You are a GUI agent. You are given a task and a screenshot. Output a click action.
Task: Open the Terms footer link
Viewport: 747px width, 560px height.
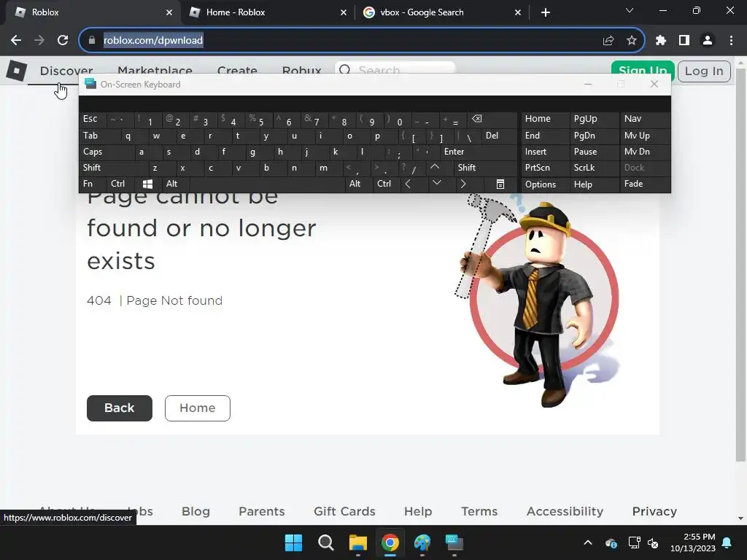pyautogui.click(x=479, y=511)
